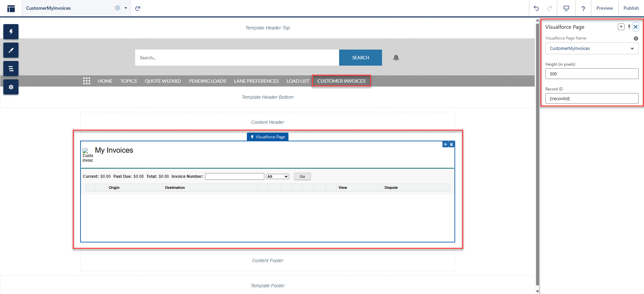Viewport: 644px width, 294px height.
Task: Click the Preview button
Action: point(604,8)
